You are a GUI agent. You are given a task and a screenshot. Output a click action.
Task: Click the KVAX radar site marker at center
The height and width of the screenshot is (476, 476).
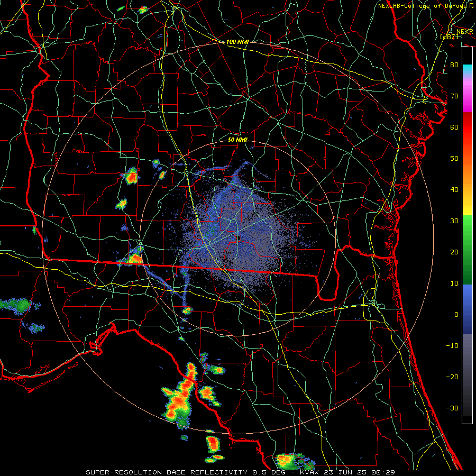coord(238,237)
